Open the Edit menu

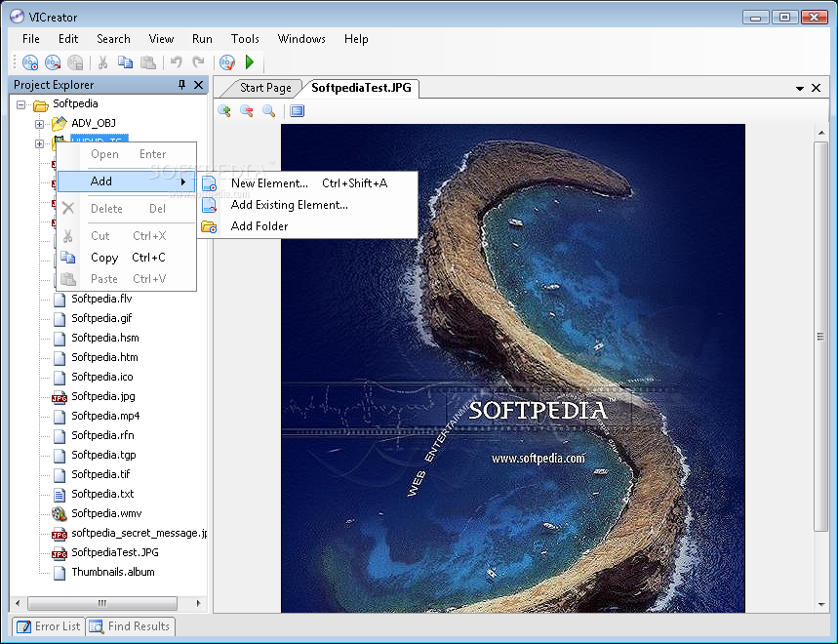(x=68, y=39)
